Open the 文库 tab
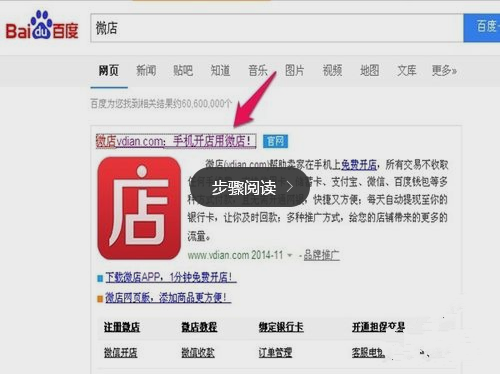Screen dimensions: 501x376 407,71
